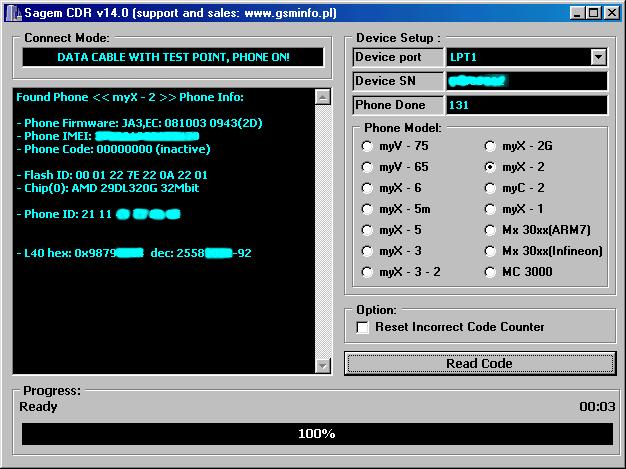The width and height of the screenshot is (626, 469).
Task: Click the Phone Code 00000000 (inactive) line
Action: (113, 149)
